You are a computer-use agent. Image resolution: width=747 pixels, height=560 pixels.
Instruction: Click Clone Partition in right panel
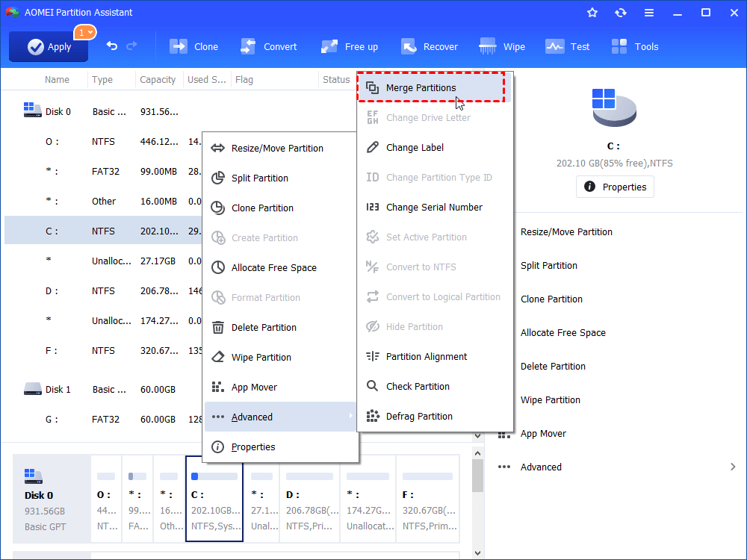[x=551, y=299]
